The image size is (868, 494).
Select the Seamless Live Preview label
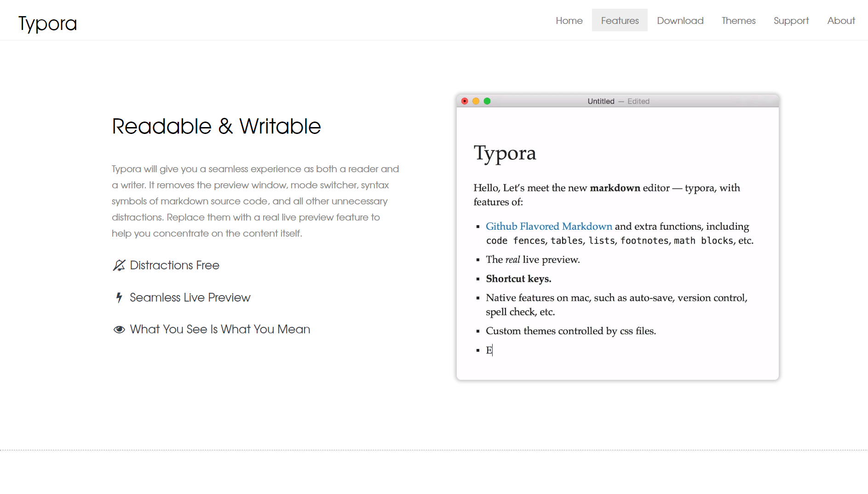click(190, 297)
